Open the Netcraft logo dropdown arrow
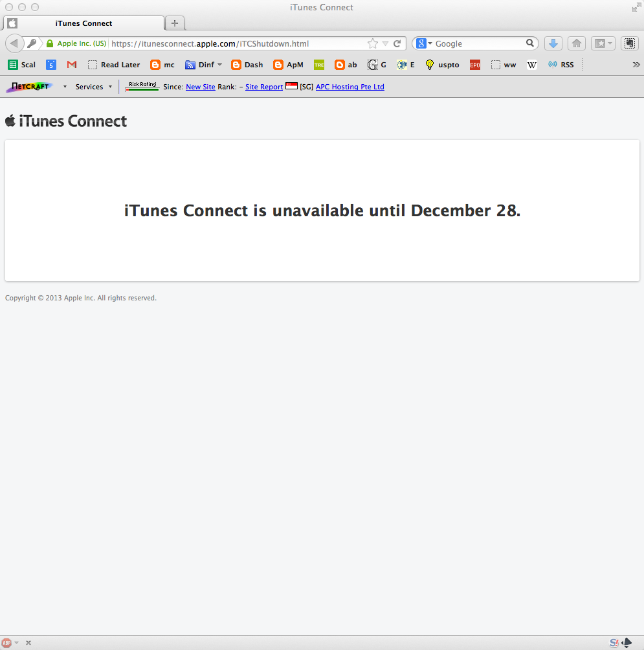 65,87
